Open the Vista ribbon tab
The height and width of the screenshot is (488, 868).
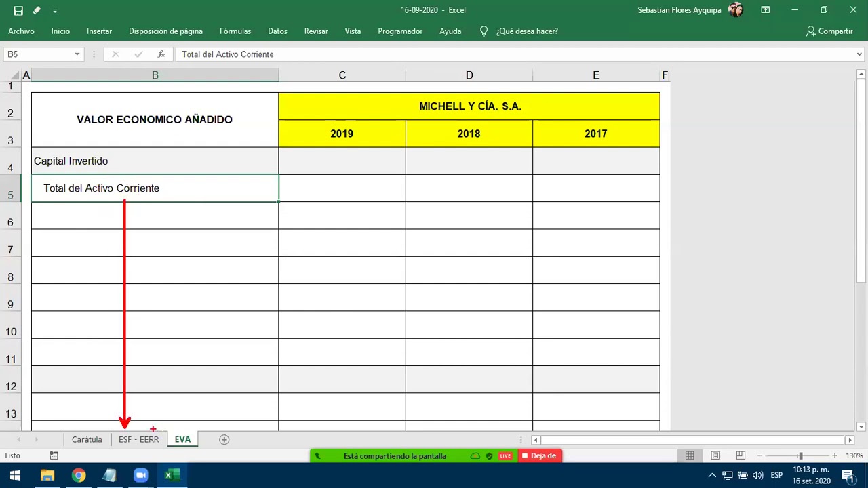pos(353,31)
